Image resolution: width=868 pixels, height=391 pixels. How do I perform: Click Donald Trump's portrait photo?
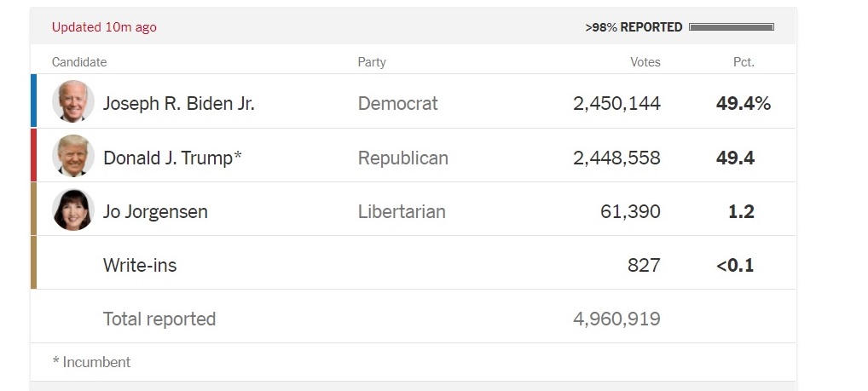point(72,156)
